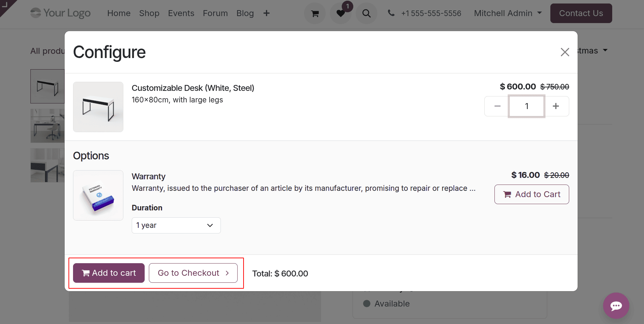Open the Duration 1 year dropdown
Viewport: 644px width, 324px height.
176,225
